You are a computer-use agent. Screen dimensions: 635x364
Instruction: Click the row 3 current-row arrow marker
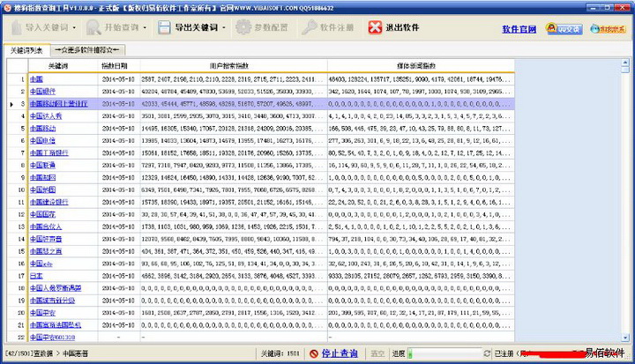click(x=11, y=104)
